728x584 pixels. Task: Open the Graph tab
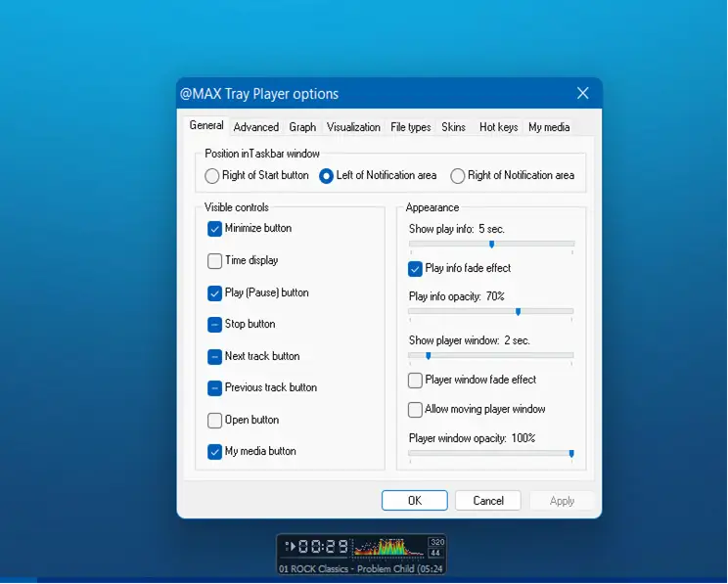point(302,127)
